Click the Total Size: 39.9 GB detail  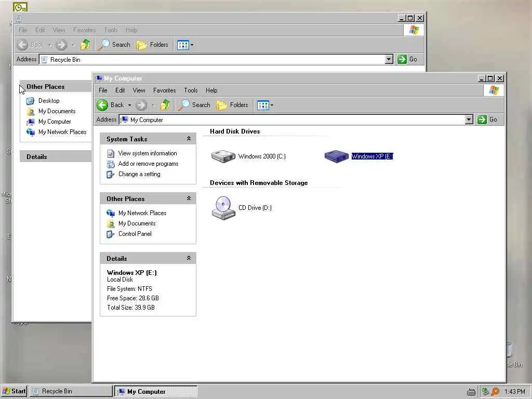[130, 308]
